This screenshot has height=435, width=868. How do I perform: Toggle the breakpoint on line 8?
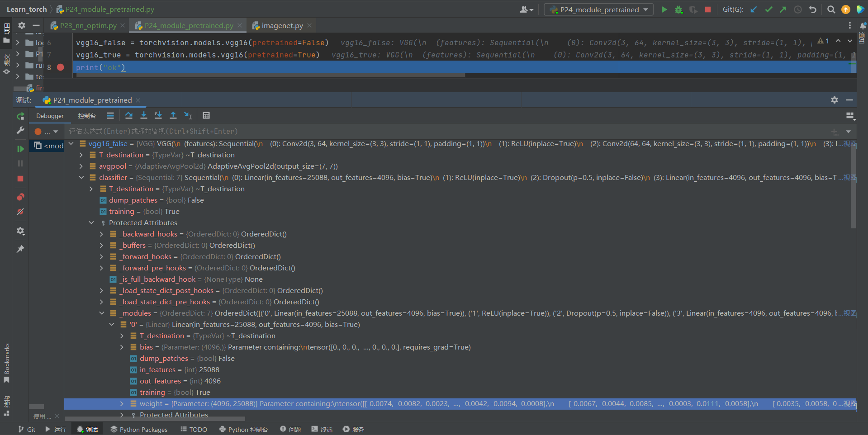61,67
